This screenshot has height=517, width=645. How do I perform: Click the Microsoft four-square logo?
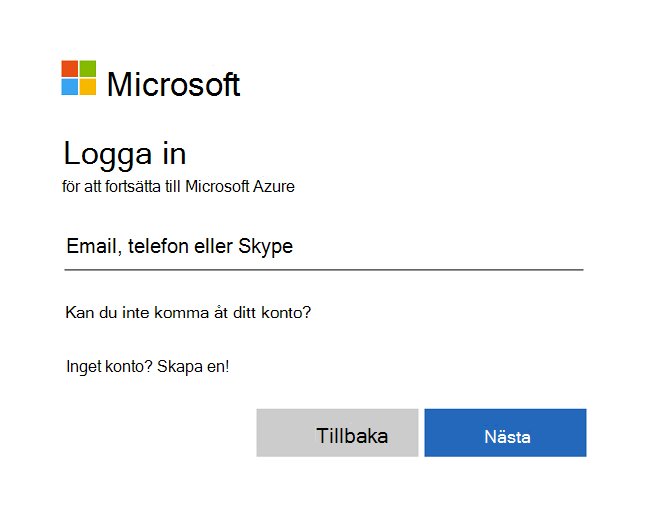pos(79,78)
